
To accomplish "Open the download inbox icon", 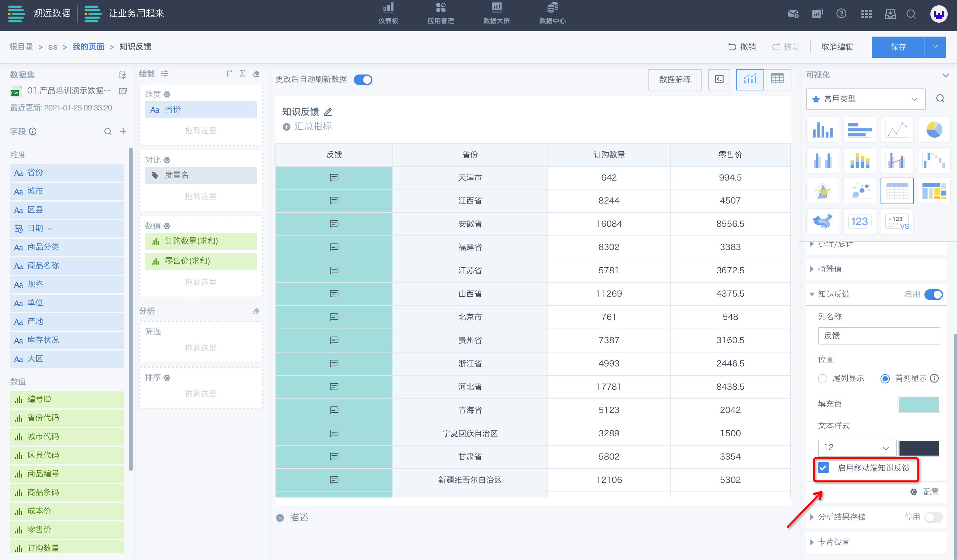I will 890,14.
